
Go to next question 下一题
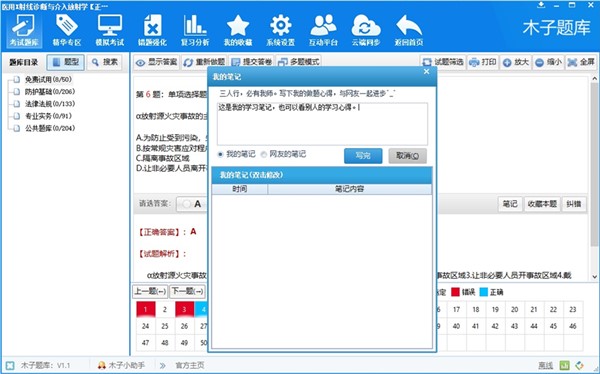coord(187,291)
